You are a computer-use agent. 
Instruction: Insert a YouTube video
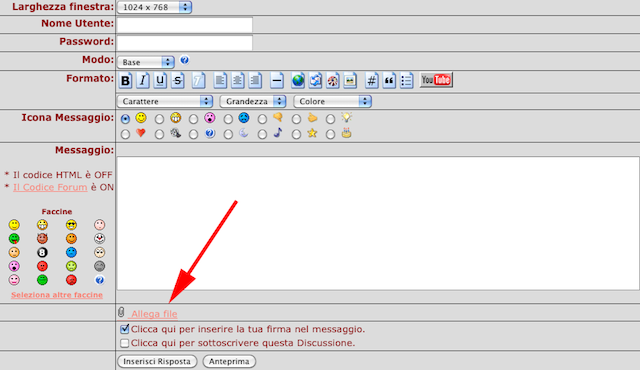pos(436,80)
